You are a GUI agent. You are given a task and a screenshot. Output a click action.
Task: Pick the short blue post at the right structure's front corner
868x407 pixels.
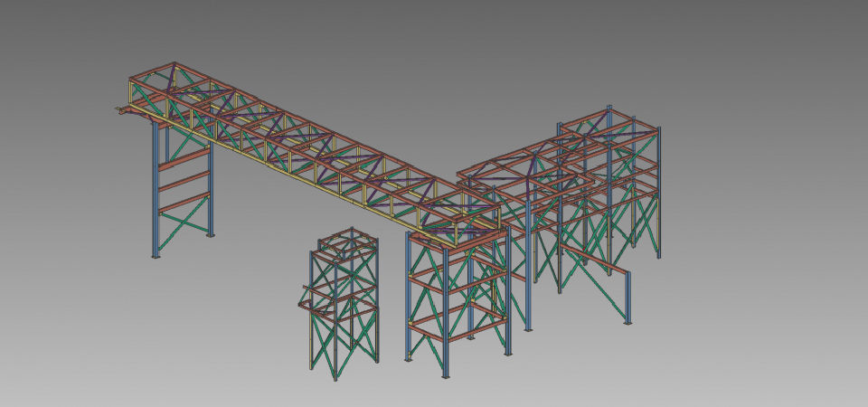click(628, 297)
